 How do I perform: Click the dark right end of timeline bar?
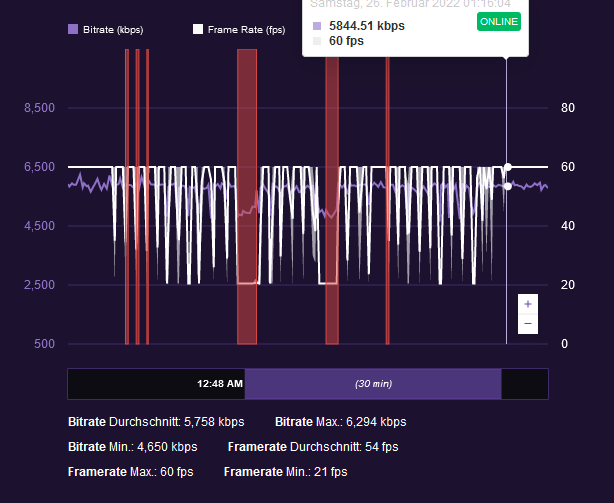525,384
